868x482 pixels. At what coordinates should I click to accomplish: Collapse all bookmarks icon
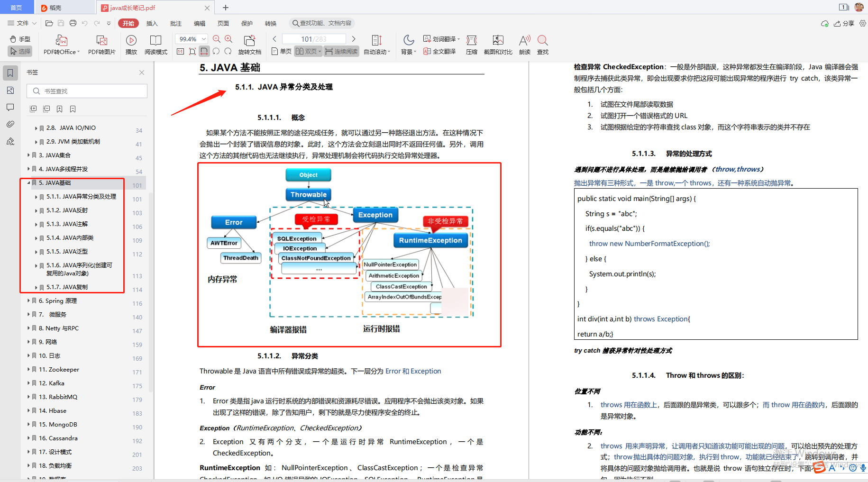click(x=46, y=109)
